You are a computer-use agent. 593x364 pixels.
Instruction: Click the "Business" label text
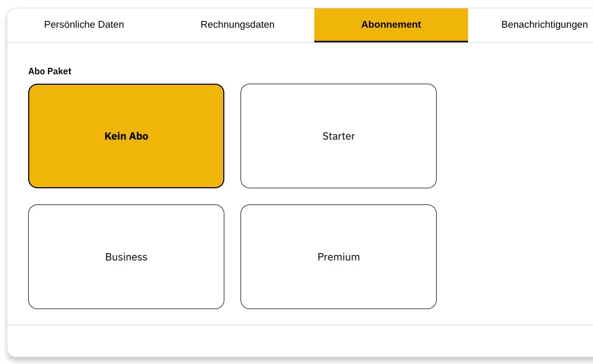click(x=126, y=257)
